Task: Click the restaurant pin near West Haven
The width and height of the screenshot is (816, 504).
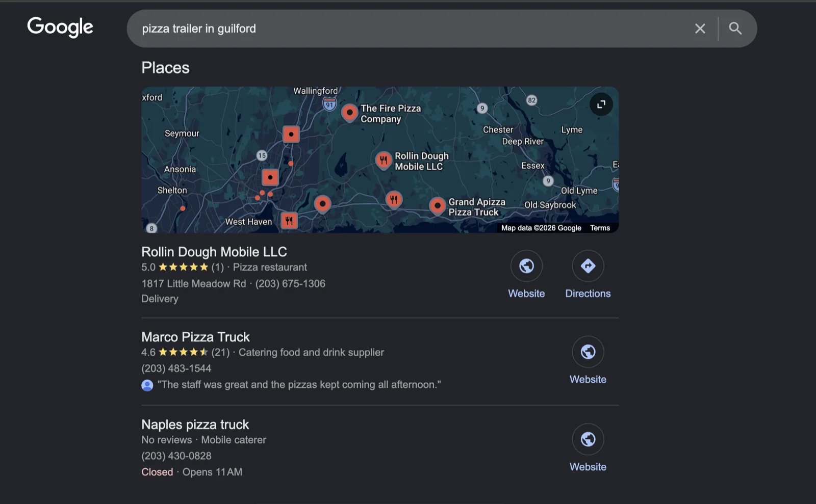Action: (289, 221)
